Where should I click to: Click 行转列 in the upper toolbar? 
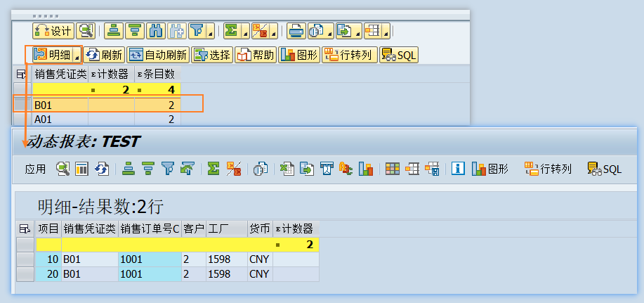click(x=349, y=55)
